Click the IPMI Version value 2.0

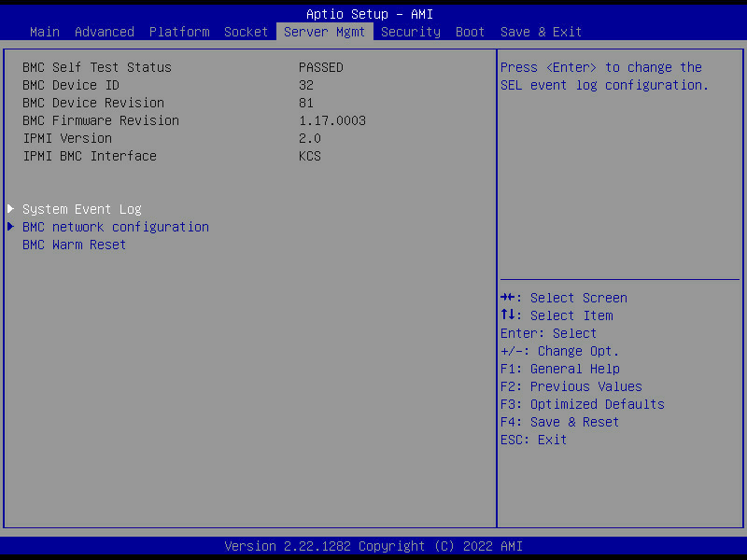(x=310, y=138)
